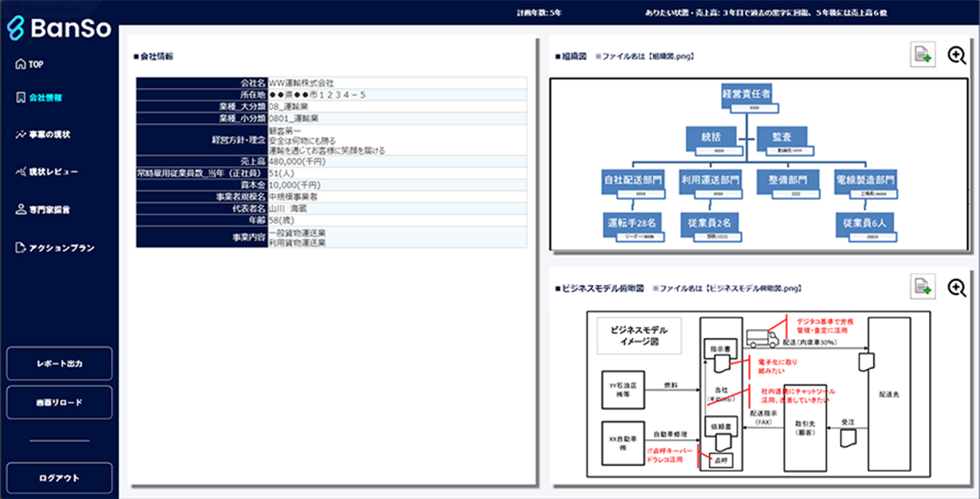Screen dimensions: 980x499
Task: Click the 会社情報 bookmark icon
Action: click(x=20, y=97)
